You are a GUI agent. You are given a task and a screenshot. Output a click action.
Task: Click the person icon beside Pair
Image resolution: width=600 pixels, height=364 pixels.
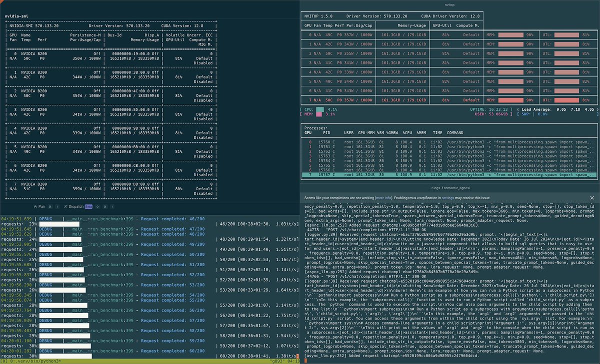tap(35, 206)
